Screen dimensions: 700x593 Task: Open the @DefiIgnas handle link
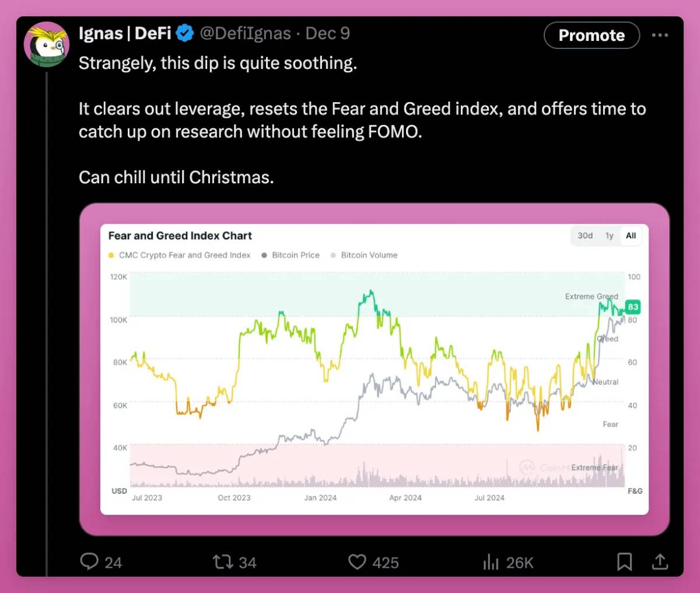tap(245, 33)
